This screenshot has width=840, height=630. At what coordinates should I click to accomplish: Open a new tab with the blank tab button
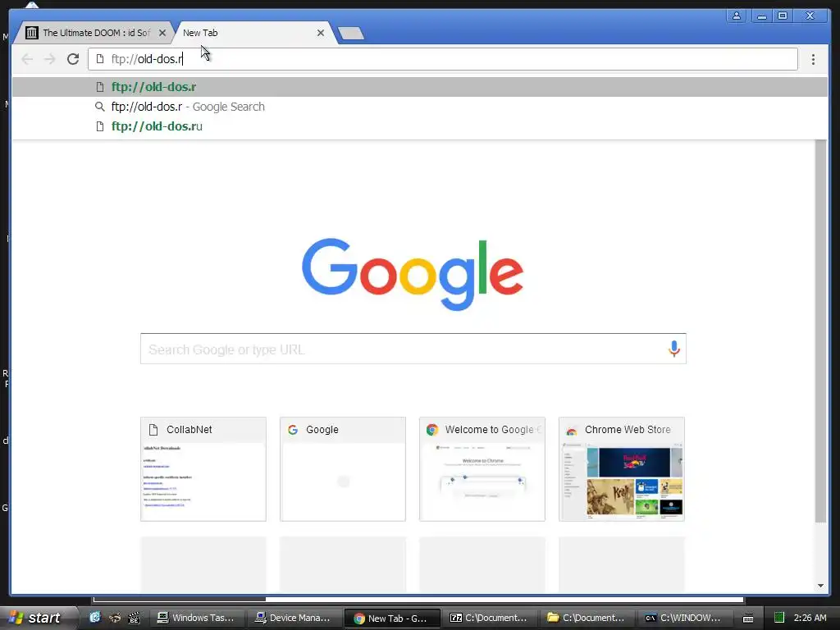(351, 33)
